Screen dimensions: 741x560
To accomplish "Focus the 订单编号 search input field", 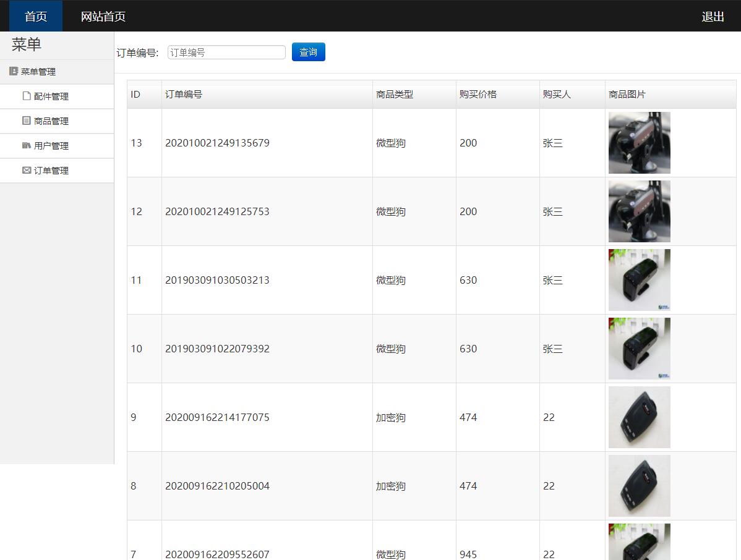I will (226, 53).
